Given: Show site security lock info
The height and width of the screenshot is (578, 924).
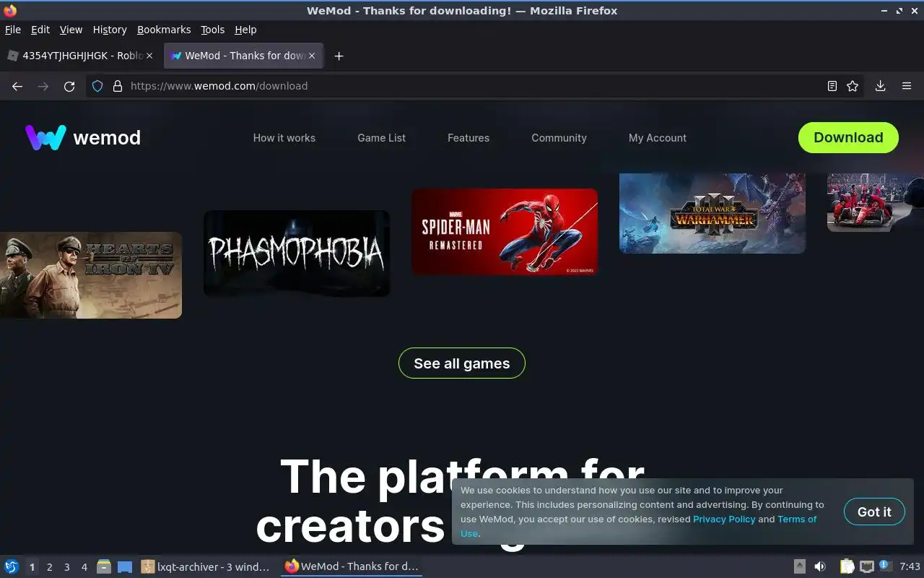Looking at the screenshot, I should click(118, 86).
